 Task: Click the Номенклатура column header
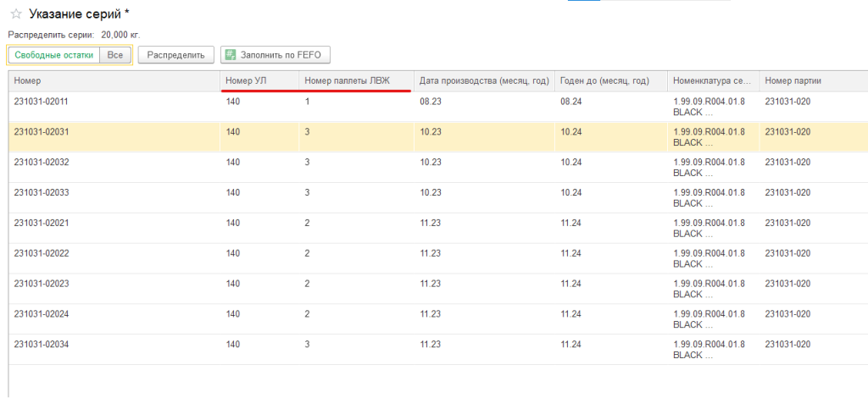pyautogui.click(x=714, y=81)
